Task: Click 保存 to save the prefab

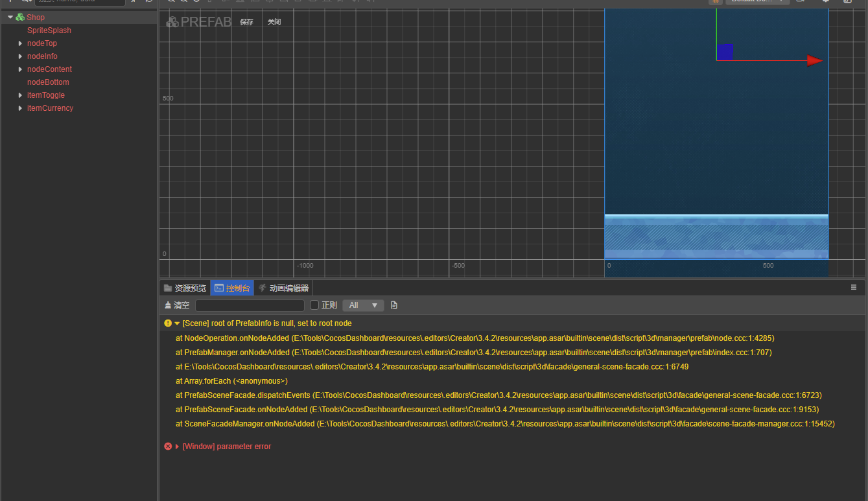Action: (247, 22)
